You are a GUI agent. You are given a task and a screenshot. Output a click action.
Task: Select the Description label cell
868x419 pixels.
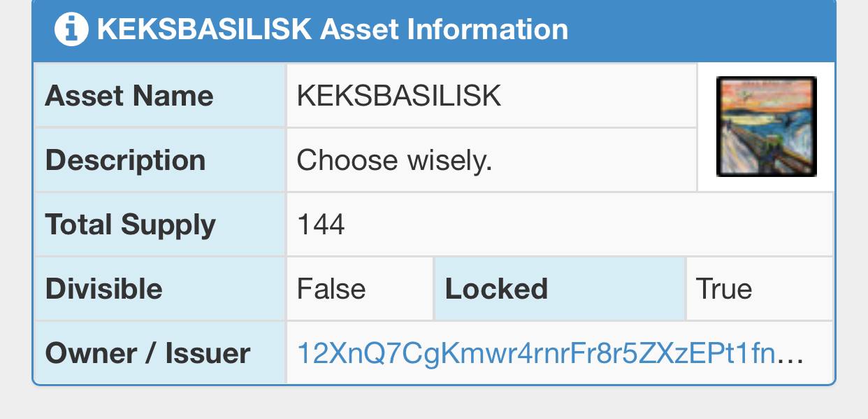click(160, 159)
